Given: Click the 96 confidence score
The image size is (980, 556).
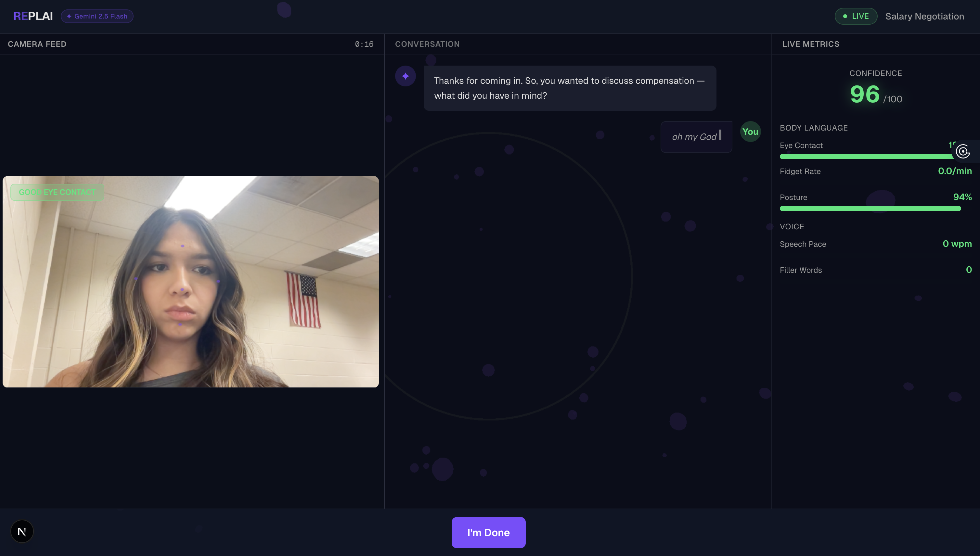Looking at the screenshot, I should click(865, 94).
